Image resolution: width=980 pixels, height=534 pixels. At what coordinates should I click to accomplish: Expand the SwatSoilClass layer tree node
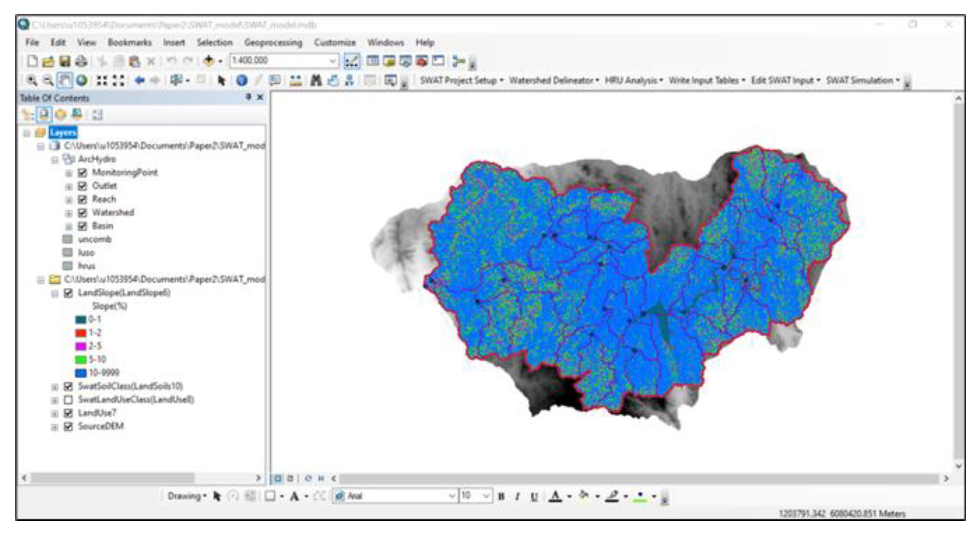(55, 387)
